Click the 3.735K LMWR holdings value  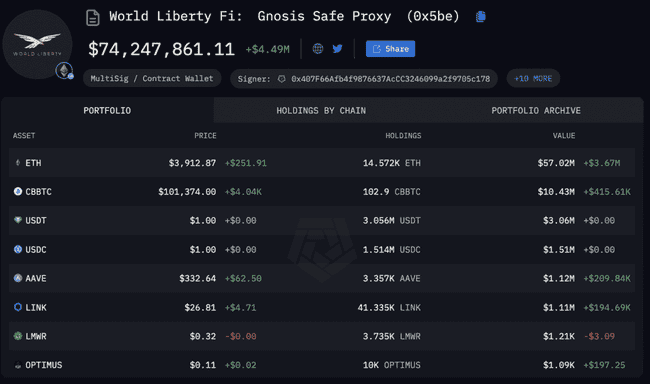click(392, 336)
